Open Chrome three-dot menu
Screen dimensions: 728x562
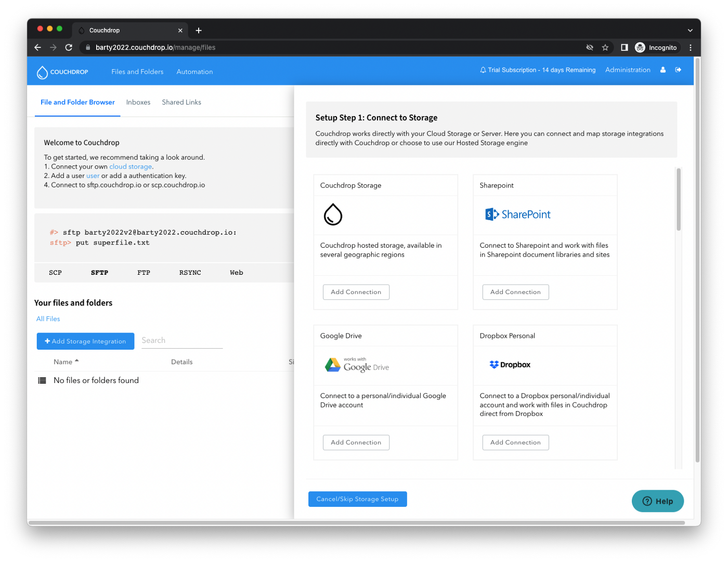pyautogui.click(x=691, y=47)
